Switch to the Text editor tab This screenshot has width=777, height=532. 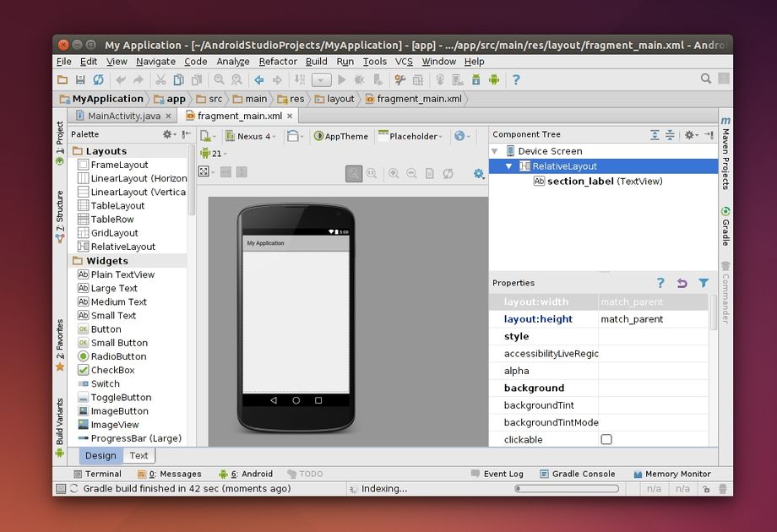point(139,456)
